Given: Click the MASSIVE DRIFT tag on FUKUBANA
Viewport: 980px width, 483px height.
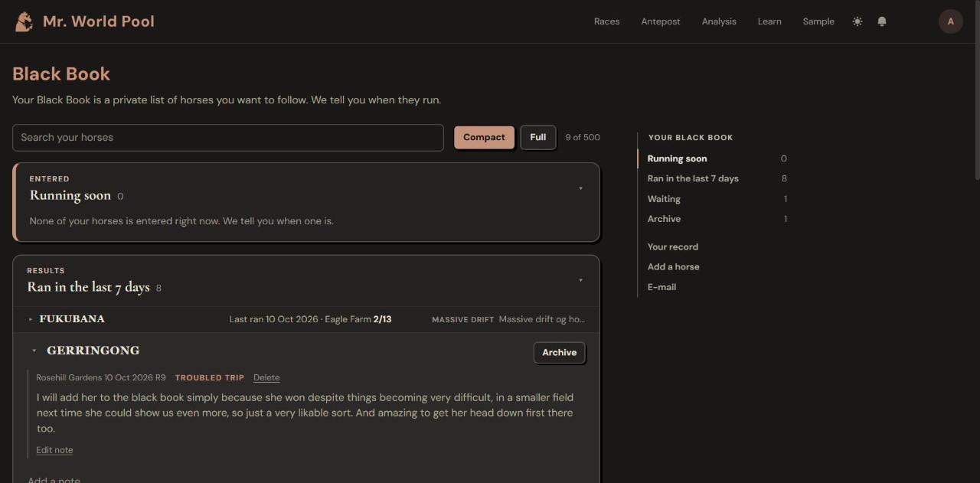Looking at the screenshot, I should (462, 319).
